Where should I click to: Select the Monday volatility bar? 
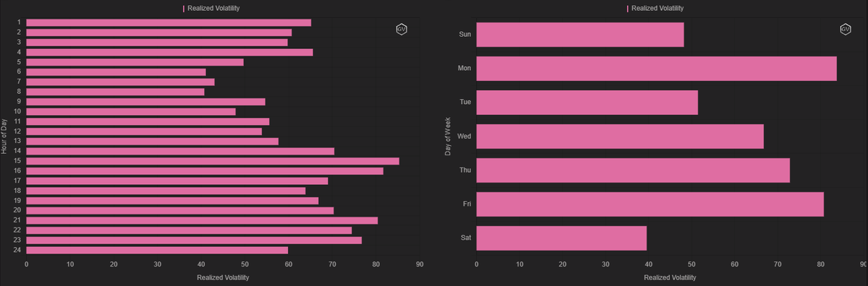[656, 68]
